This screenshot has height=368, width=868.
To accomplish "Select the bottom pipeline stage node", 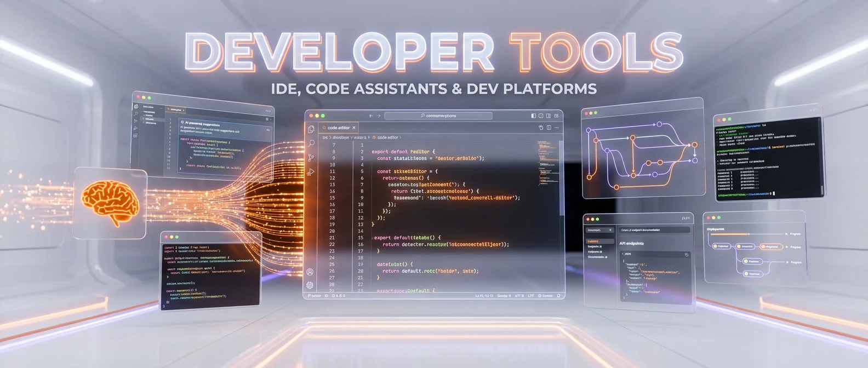I will [753, 273].
